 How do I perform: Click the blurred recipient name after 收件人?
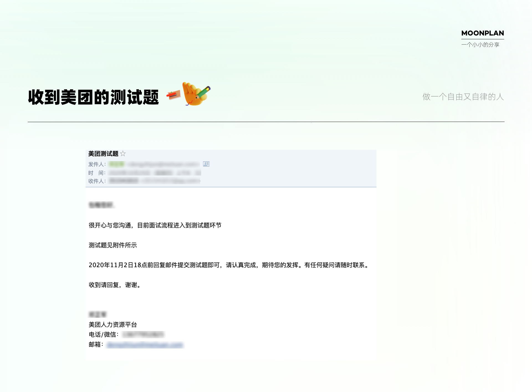[124, 181]
